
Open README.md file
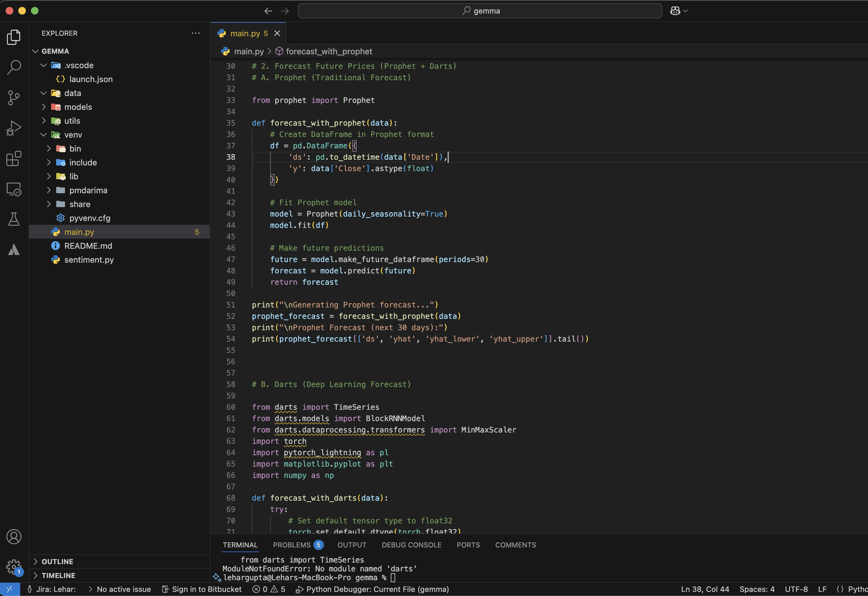[x=119, y=246]
